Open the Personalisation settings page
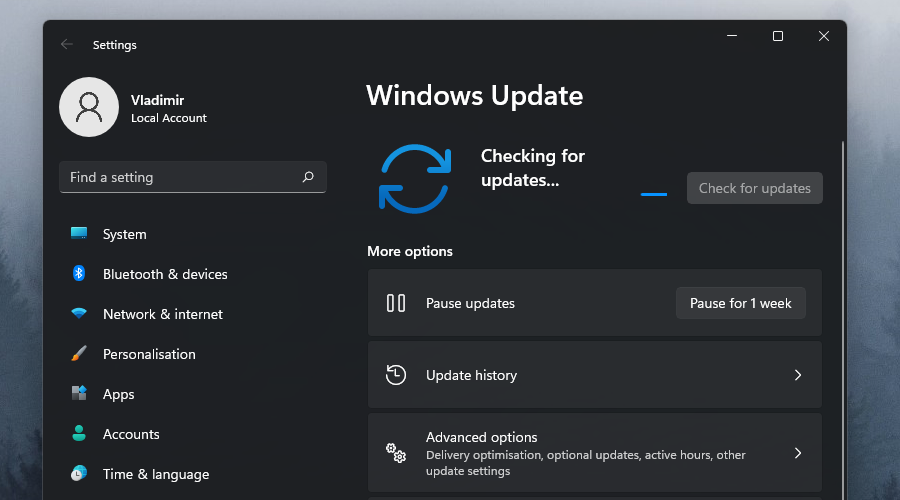The image size is (900, 500). (149, 354)
